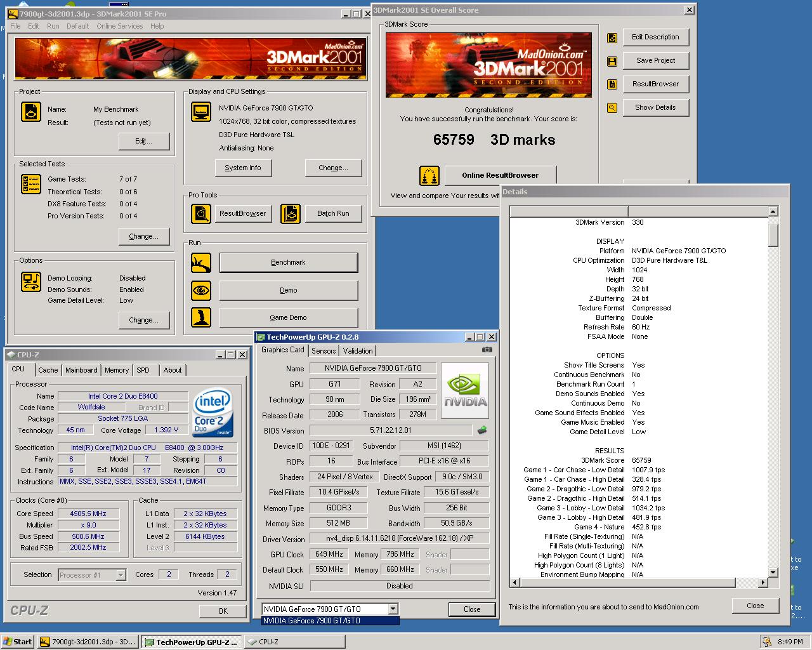Screen dimensions: 812x650
Task: Click the Batch Run button
Action: 334,213
